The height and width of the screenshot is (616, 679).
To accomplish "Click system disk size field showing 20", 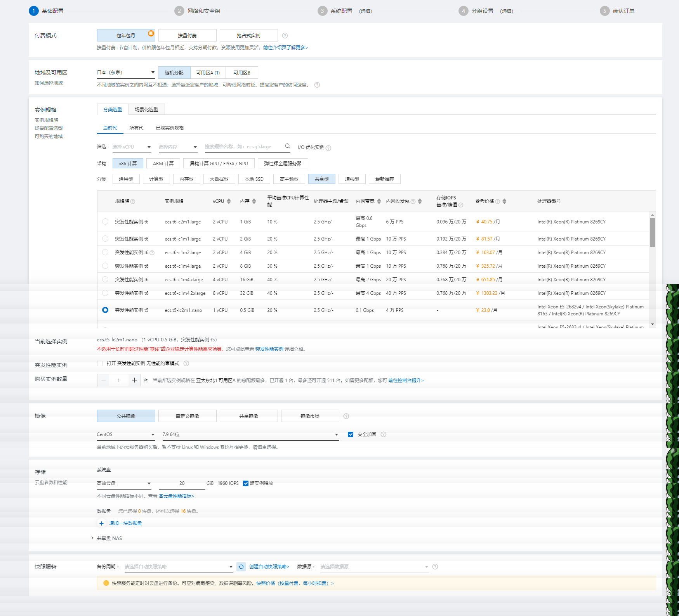I will (x=182, y=483).
